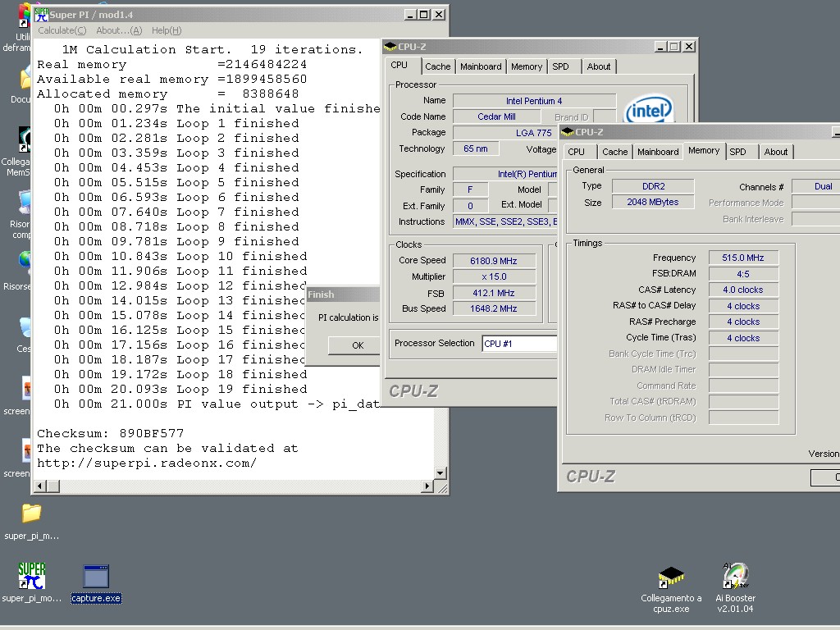Open the Processor Selection dropdown showing CPU #1

(x=519, y=344)
